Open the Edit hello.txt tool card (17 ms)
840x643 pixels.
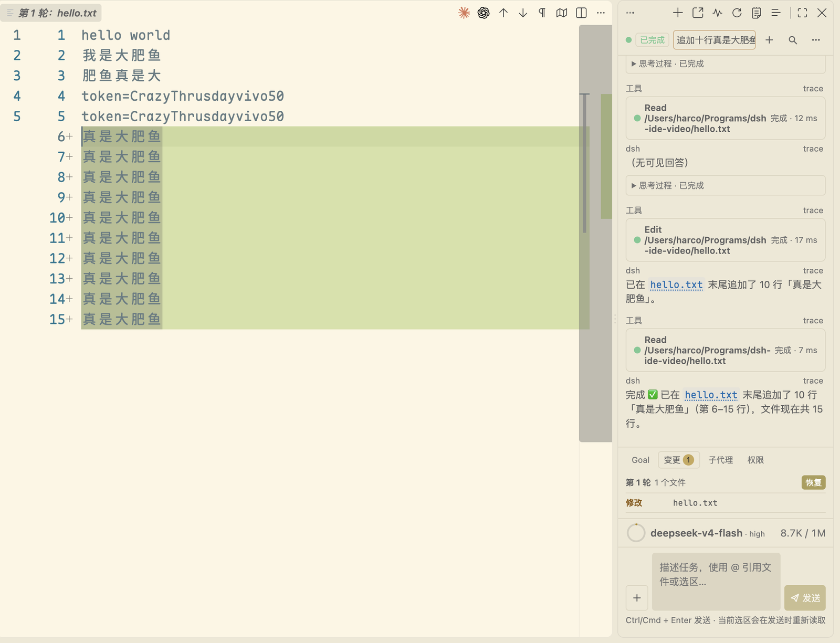(x=726, y=240)
